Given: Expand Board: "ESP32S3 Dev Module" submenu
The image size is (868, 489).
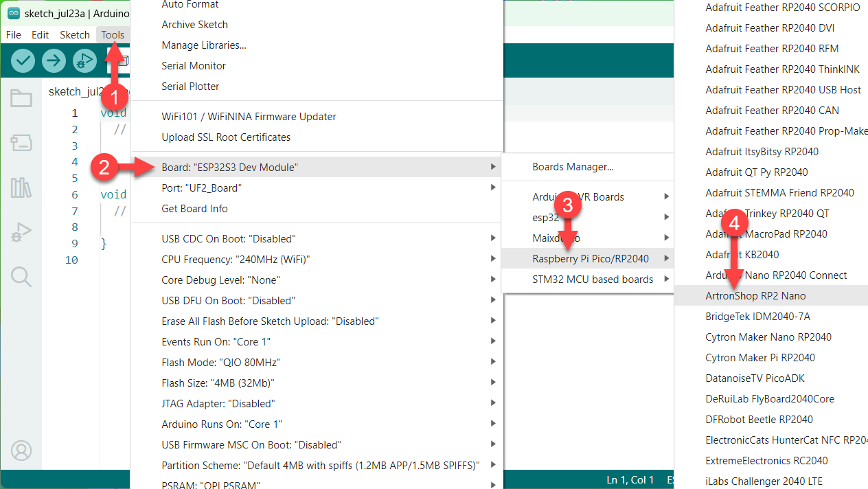Looking at the screenshot, I should point(317,168).
